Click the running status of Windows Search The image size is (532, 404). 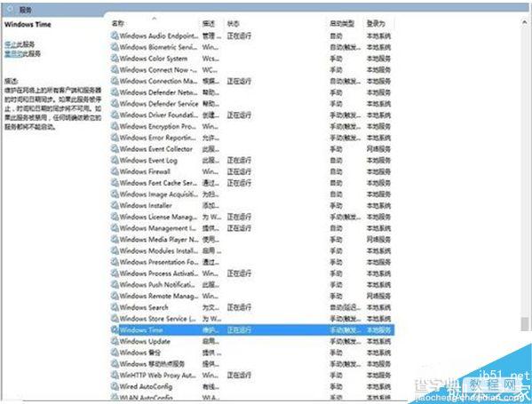[239, 307]
